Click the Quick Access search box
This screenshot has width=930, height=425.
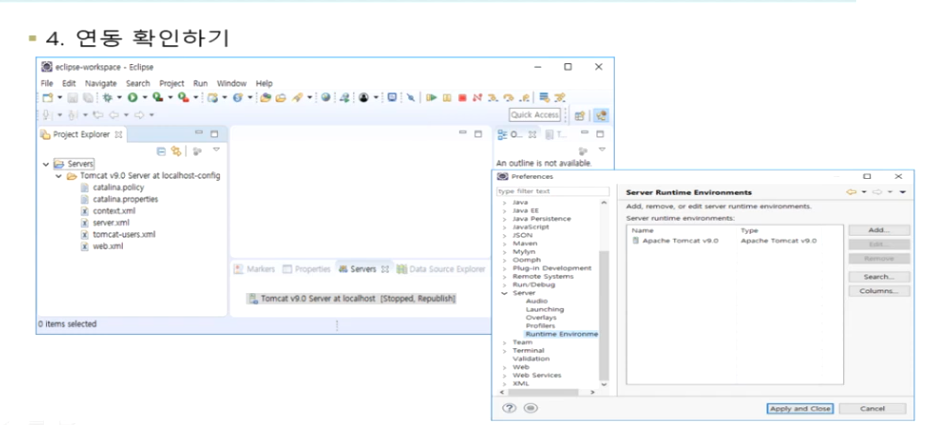[534, 115]
